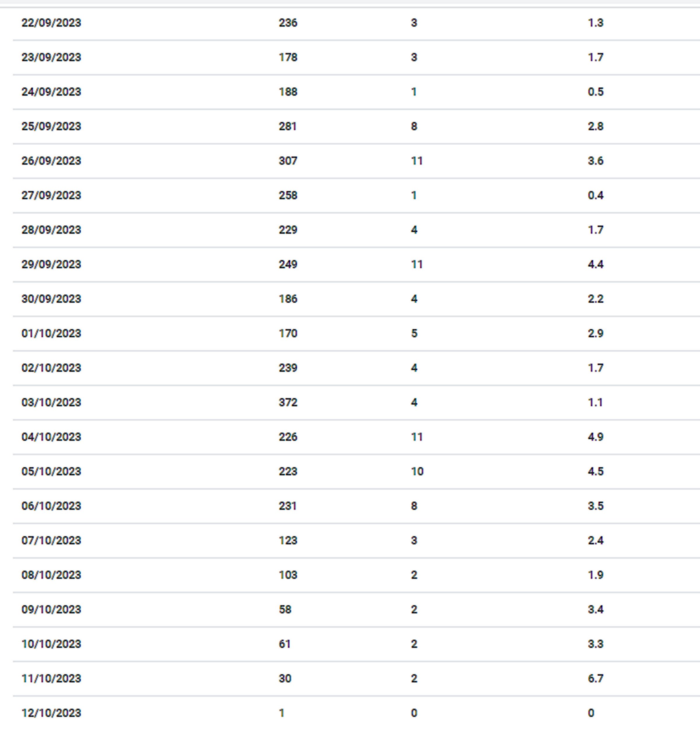Click the value 10 in the 05/10/2023 row
Viewport: 700px width, 734px height.
pos(417,472)
